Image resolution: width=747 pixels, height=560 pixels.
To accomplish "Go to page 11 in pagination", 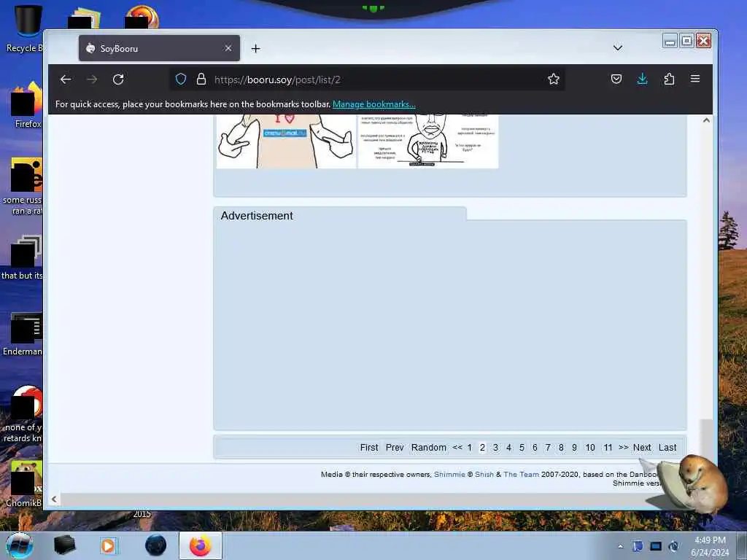I will coord(608,448).
